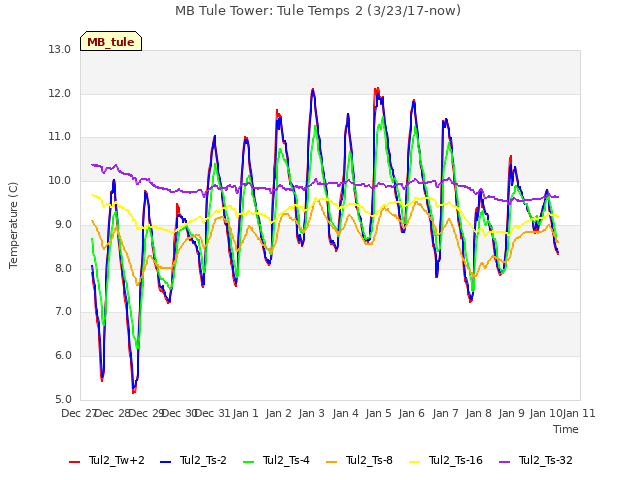The width and height of the screenshot is (640, 480).
Task: Click the orange Tul2_Ts-8 legend swatch
Action: [x=332, y=462]
